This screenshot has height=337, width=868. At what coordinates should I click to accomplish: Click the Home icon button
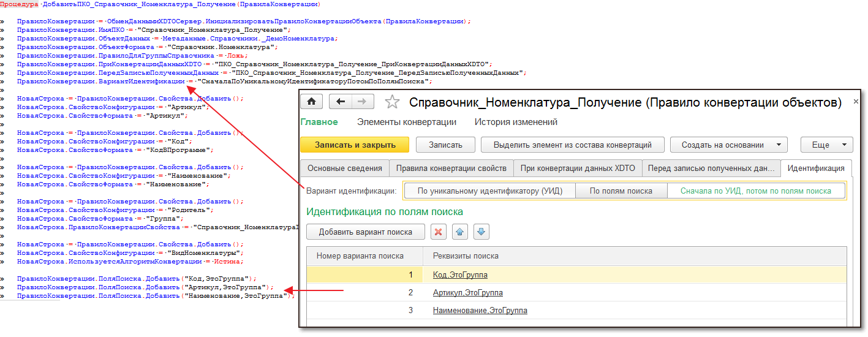tap(312, 102)
